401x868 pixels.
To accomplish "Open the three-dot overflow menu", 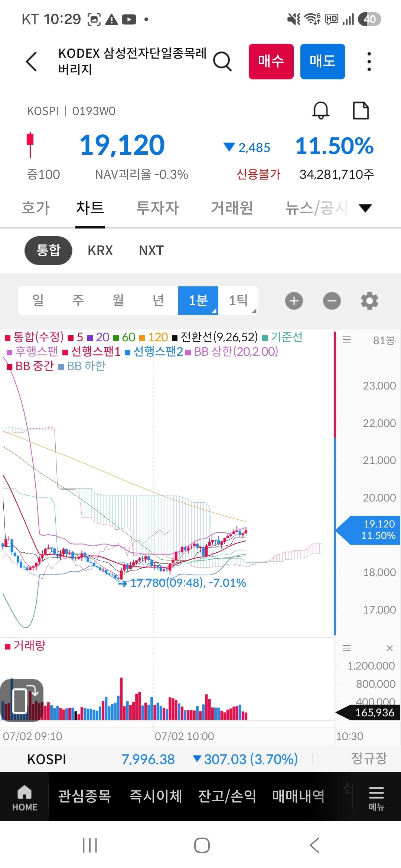I will [x=369, y=62].
